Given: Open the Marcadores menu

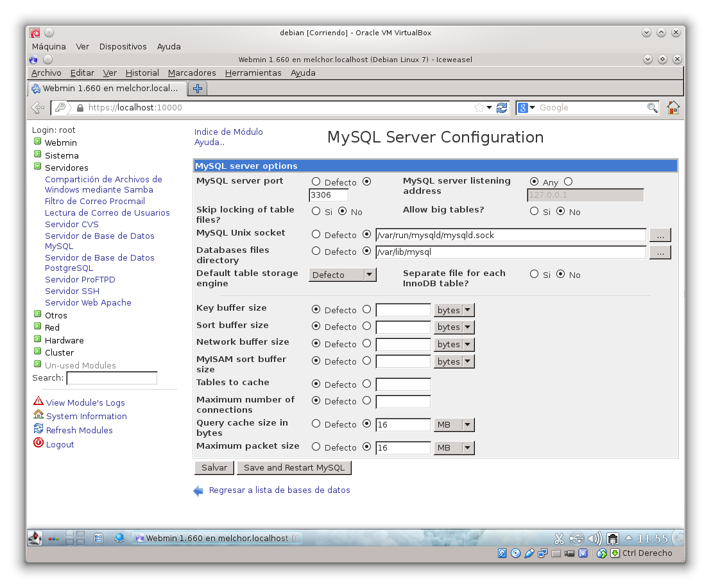Looking at the screenshot, I should click(x=192, y=73).
